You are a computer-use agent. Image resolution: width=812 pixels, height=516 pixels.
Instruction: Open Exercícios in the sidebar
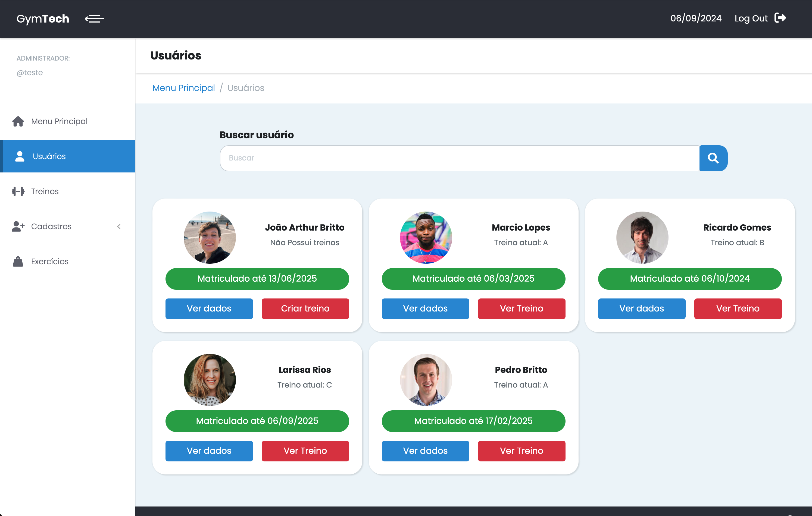point(49,262)
